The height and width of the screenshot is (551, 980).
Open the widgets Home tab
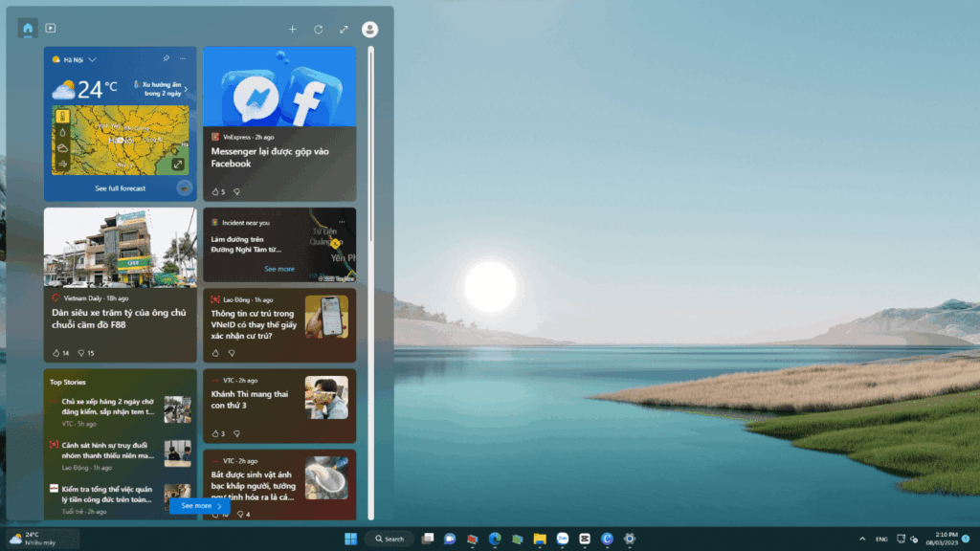click(x=28, y=28)
